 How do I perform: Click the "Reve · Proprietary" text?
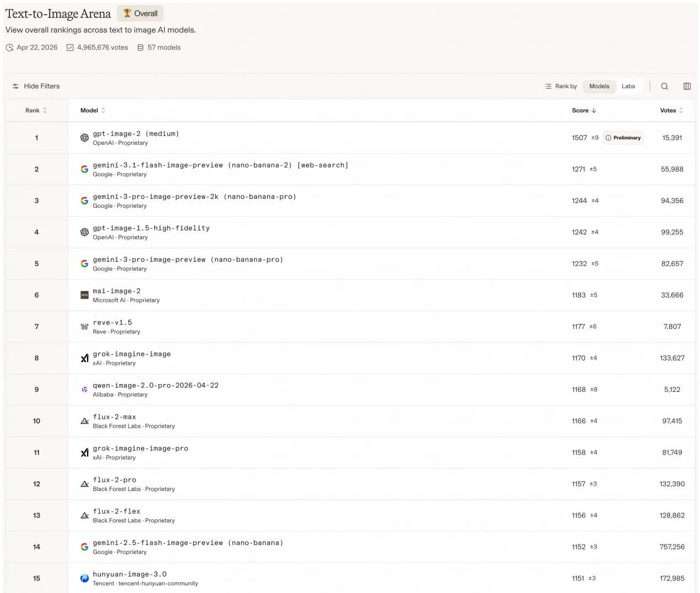pyautogui.click(x=116, y=332)
